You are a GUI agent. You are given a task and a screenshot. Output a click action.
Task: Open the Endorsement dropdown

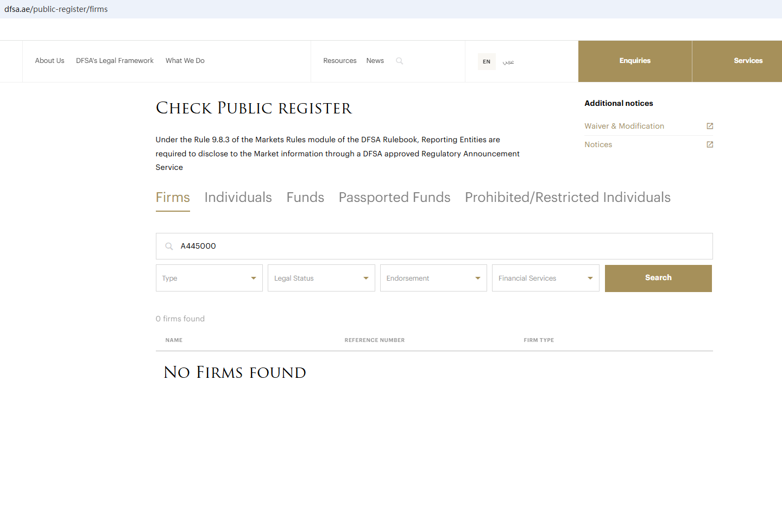pos(433,278)
